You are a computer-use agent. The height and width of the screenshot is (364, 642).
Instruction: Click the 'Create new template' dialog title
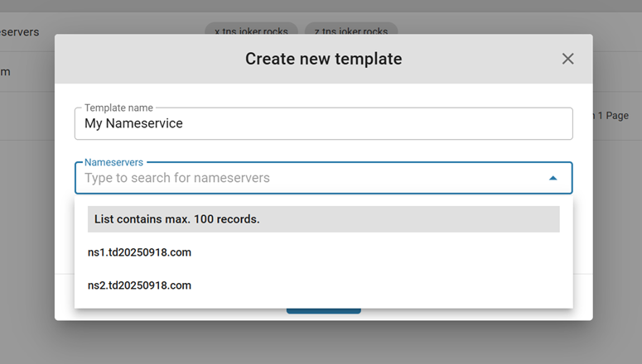[323, 59]
